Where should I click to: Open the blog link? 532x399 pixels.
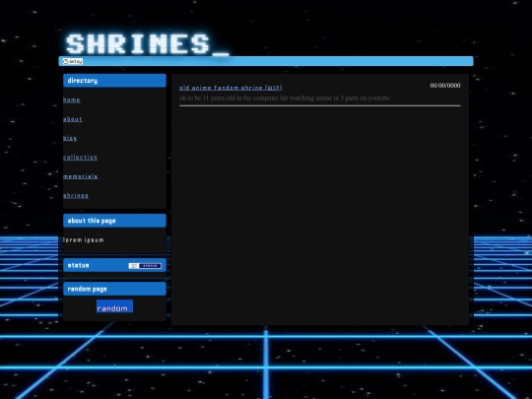tap(70, 138)
